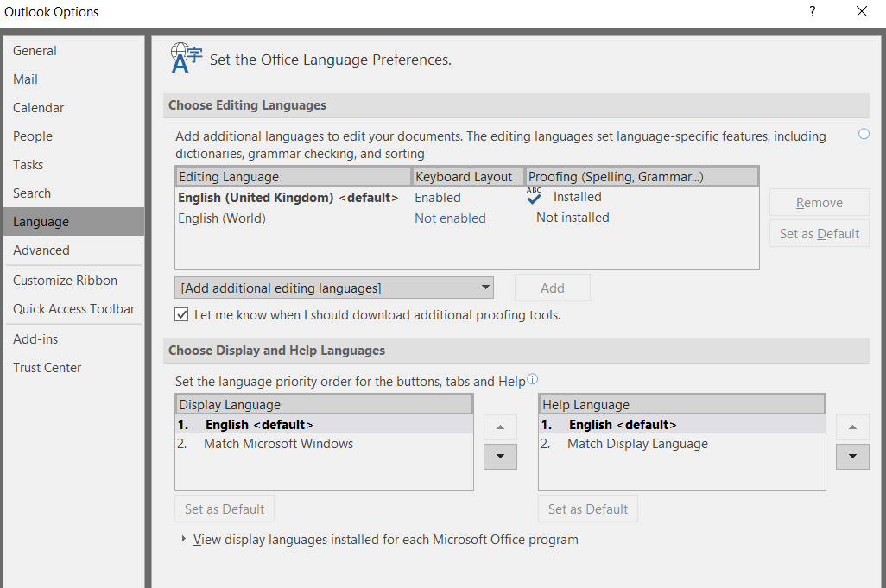Click the Office language preferences icon
This screenshot has height=588, width=886.
click(186, 58)
